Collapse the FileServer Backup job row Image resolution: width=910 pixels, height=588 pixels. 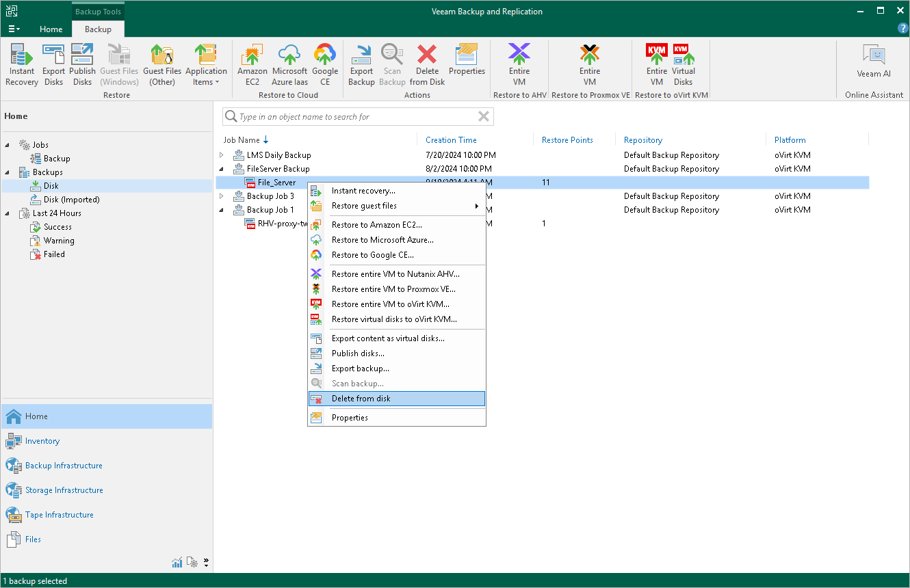click(x=221, y=169)
